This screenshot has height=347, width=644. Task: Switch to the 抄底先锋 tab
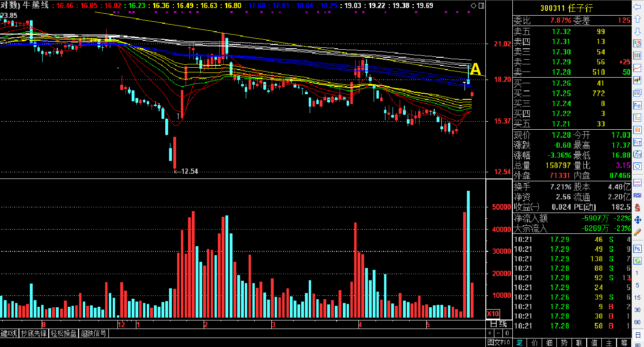coord(34,333)
